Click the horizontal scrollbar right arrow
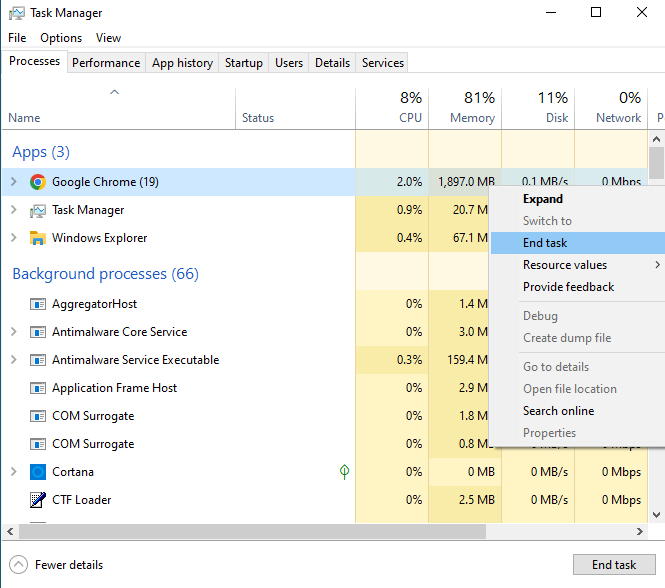The width and height of the screenshot is (665, 588). pos(640,532)
